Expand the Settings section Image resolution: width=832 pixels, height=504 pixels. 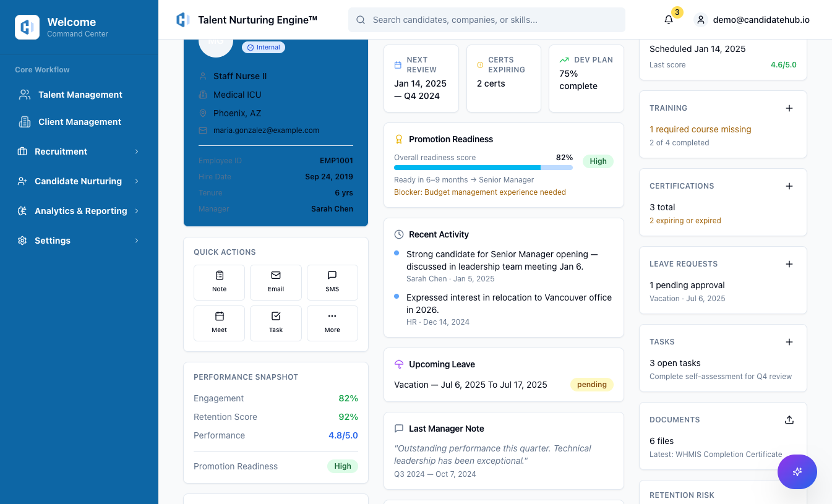point(79,241)
